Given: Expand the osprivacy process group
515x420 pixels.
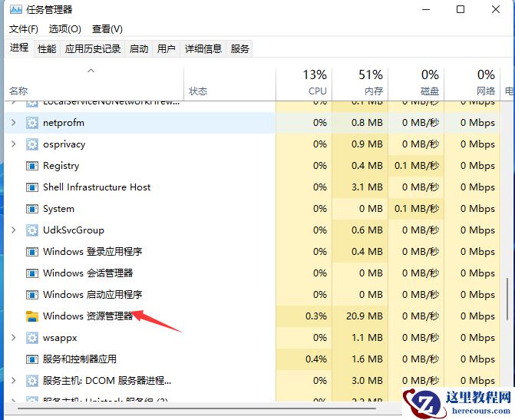Looking at the screenshot, I should 14,144.
